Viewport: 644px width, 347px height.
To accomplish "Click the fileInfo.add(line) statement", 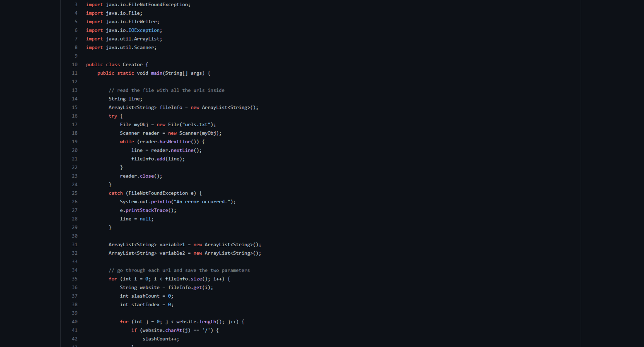I will pyautogui.click(x=158, y=159).
